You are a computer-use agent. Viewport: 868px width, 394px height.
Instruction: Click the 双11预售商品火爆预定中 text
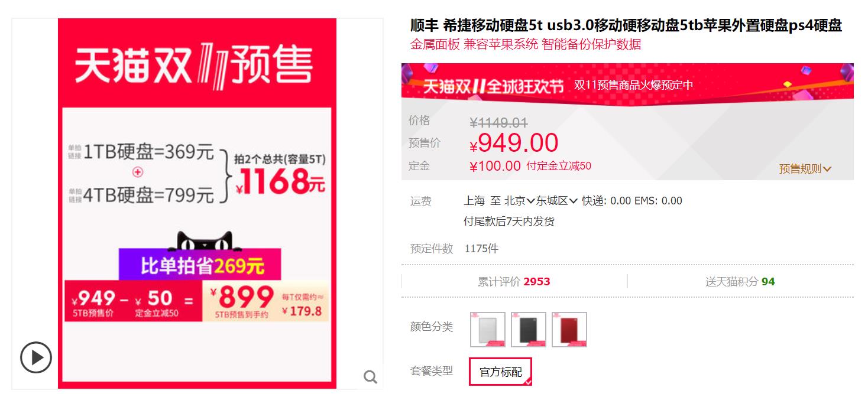[x=633, y=85]
